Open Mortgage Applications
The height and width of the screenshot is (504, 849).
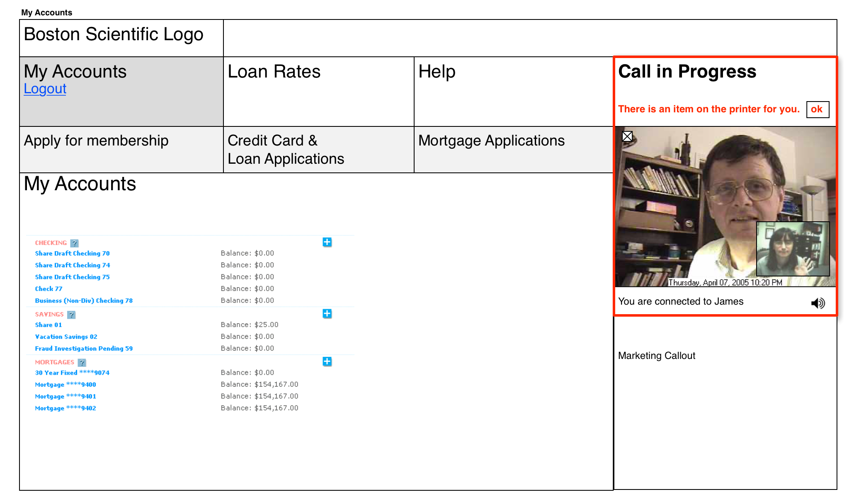492,141
